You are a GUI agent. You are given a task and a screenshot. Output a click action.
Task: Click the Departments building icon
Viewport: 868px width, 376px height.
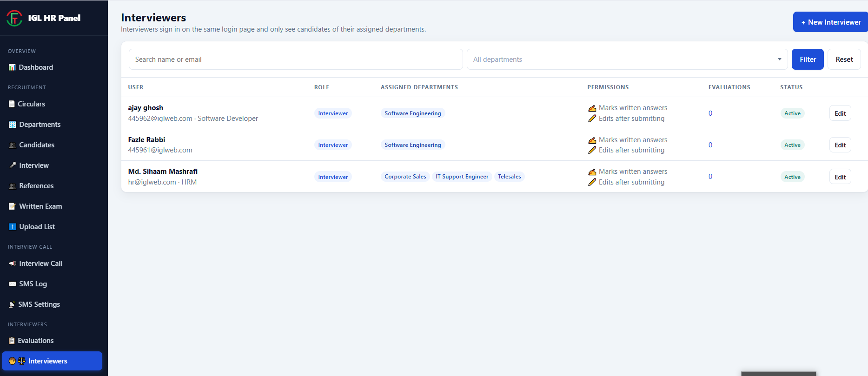pos(13,125)
